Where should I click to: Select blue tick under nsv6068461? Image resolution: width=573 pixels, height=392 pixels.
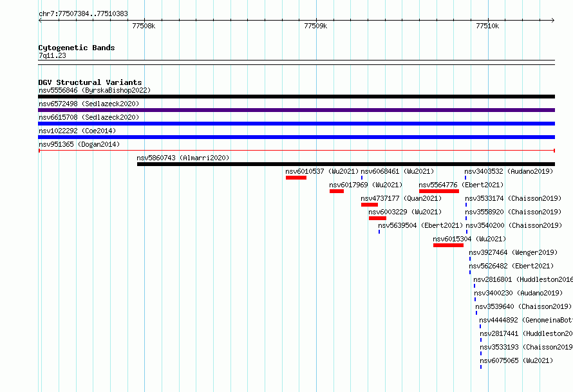coord(362,178)
